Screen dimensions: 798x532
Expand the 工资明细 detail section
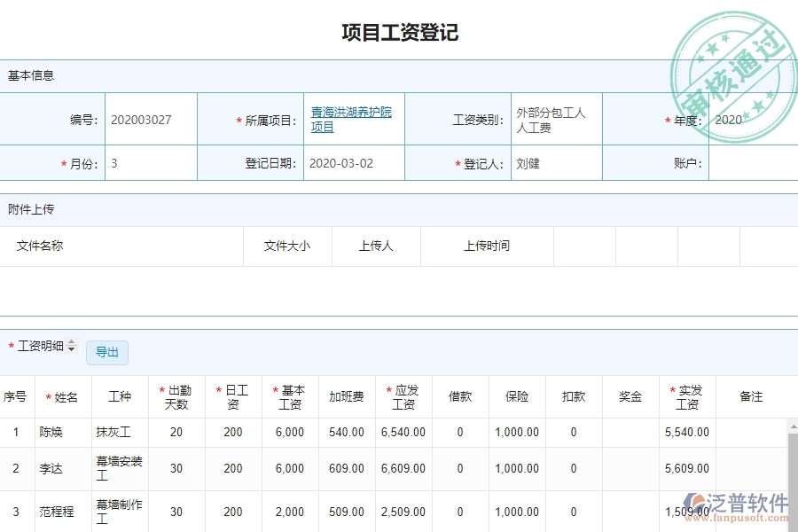click(x=41, y=347)
